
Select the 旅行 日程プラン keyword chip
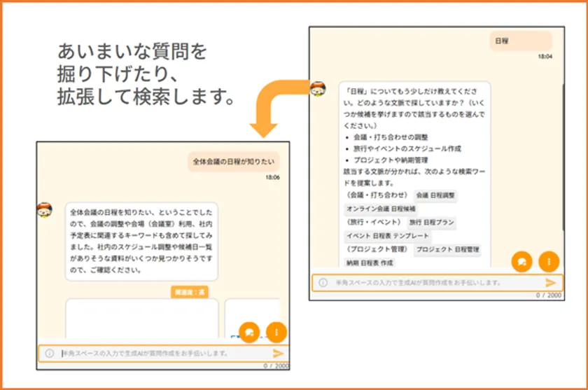(432, 223)
